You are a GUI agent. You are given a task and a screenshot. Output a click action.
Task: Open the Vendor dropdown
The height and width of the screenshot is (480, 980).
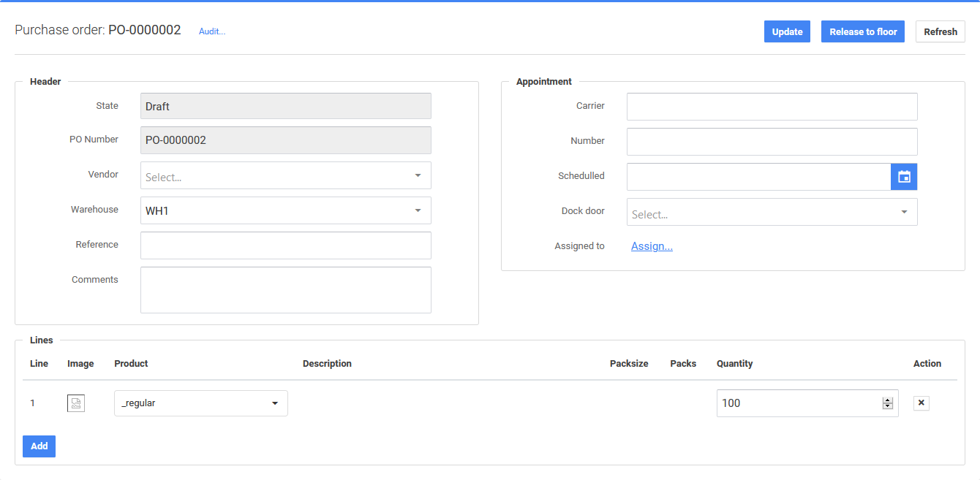point(285,175)
